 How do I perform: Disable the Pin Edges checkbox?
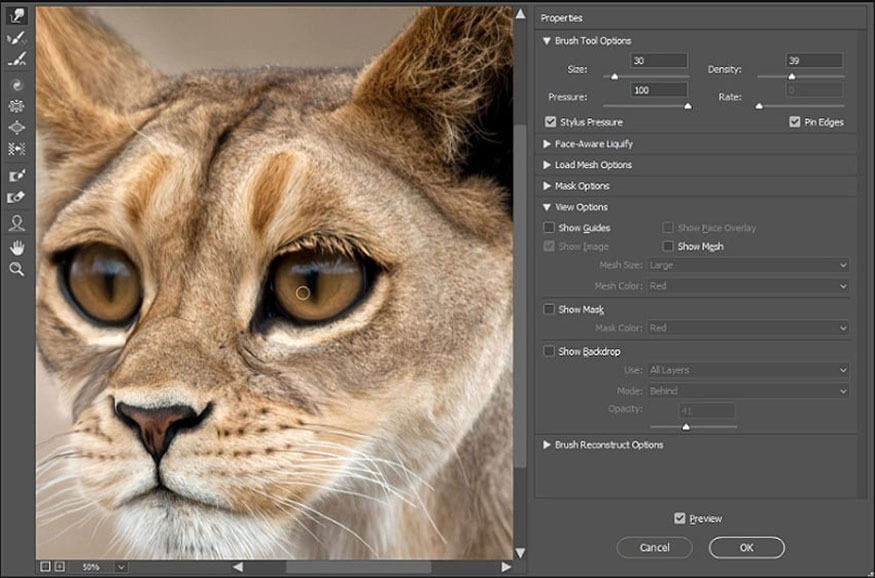pyautogui.click(x=795, y=122)
